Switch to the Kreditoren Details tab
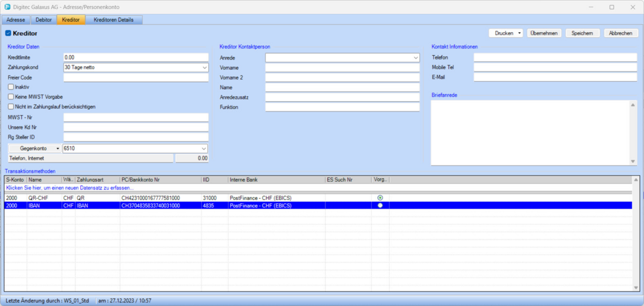 click(114, 20)
